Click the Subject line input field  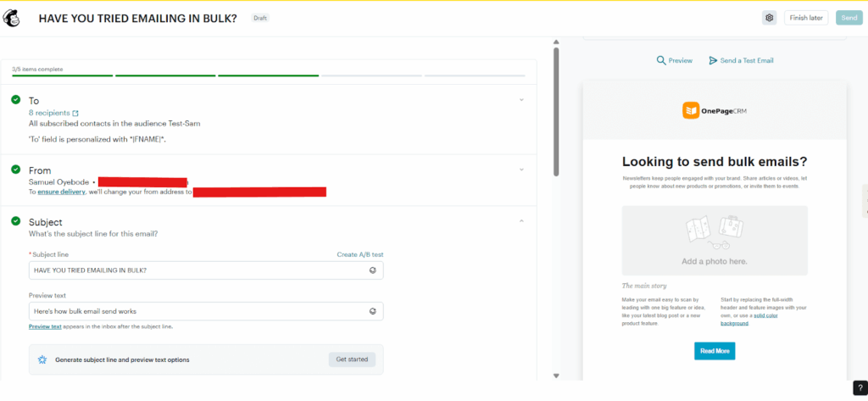click(206, 270)
